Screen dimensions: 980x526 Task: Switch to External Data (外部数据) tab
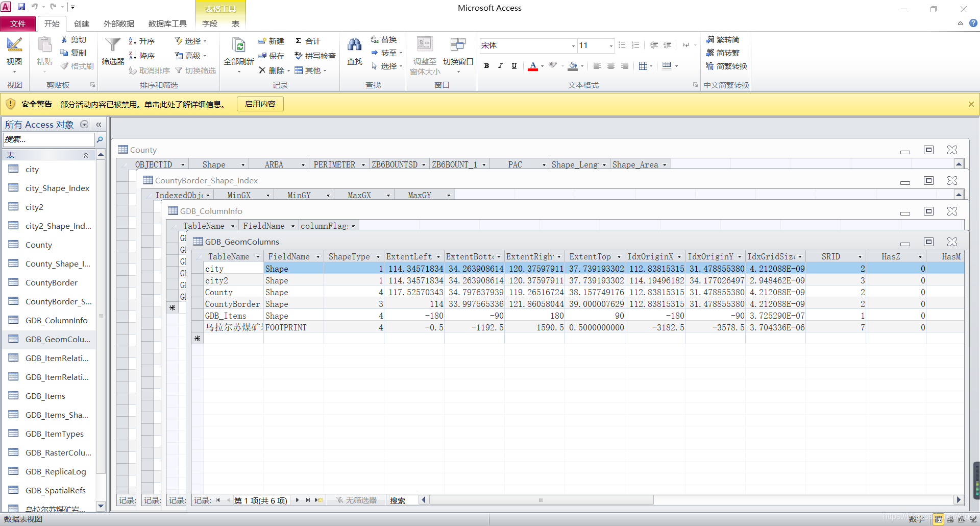pos(119,23)
